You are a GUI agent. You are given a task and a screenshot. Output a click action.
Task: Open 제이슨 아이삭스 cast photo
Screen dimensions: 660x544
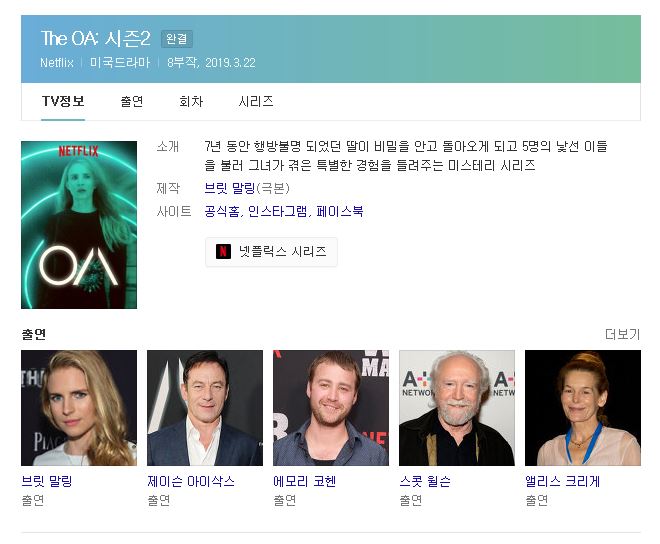point(205,408)
